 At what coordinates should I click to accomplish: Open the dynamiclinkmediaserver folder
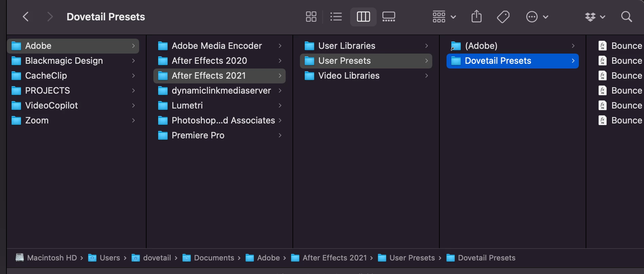[220, 91]
